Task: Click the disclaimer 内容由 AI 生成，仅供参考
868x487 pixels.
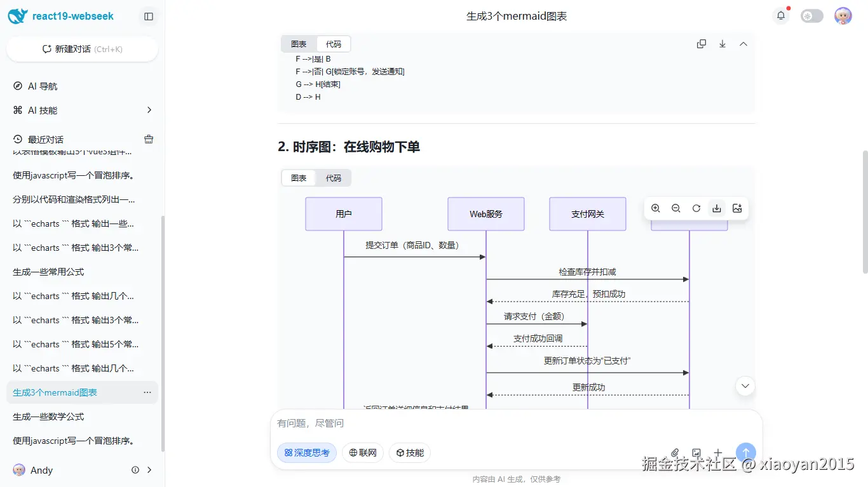Action: coord(517,479)
